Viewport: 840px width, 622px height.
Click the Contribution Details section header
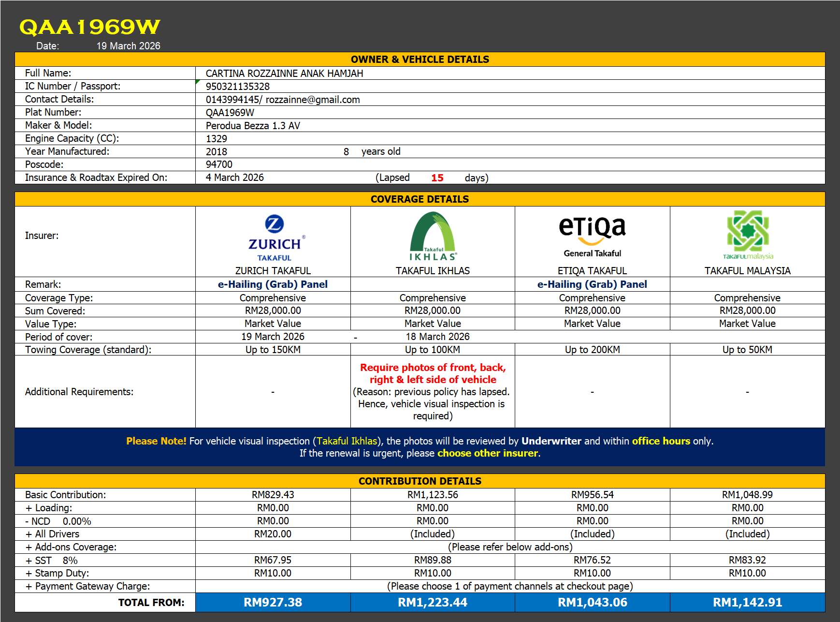click(420, 481)
